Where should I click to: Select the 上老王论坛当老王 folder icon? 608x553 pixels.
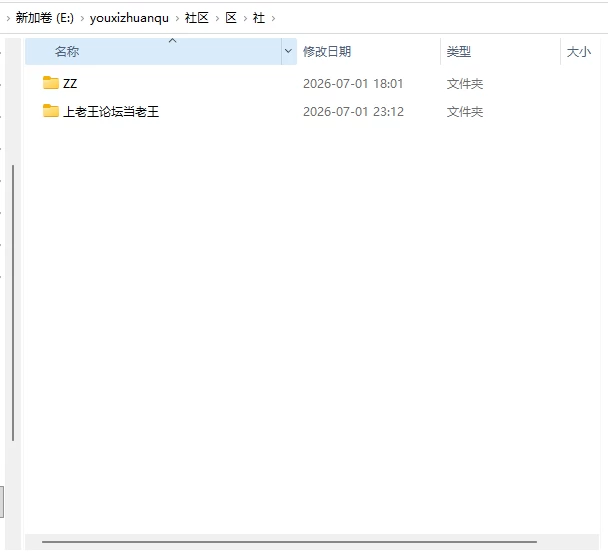(50, 111)
